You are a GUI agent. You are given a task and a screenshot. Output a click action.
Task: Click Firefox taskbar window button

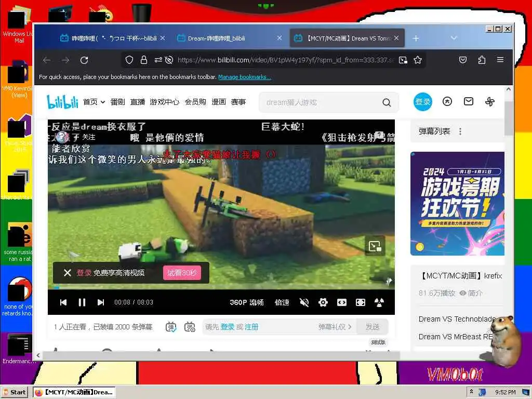click(74, 392)
